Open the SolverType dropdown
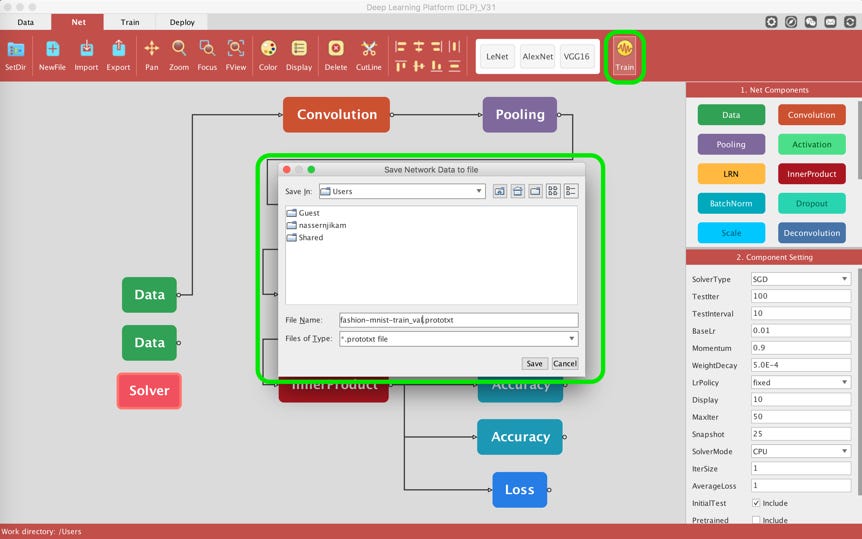Image resolution: width=862 pixels, height=539 pixels. [801, 279]
